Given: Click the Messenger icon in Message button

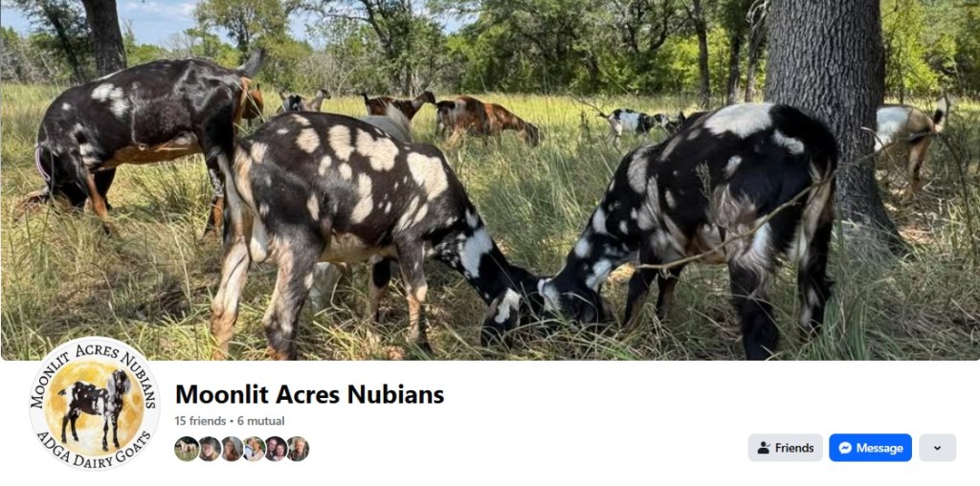Looking at the screenshot, I should click(845, 448).
